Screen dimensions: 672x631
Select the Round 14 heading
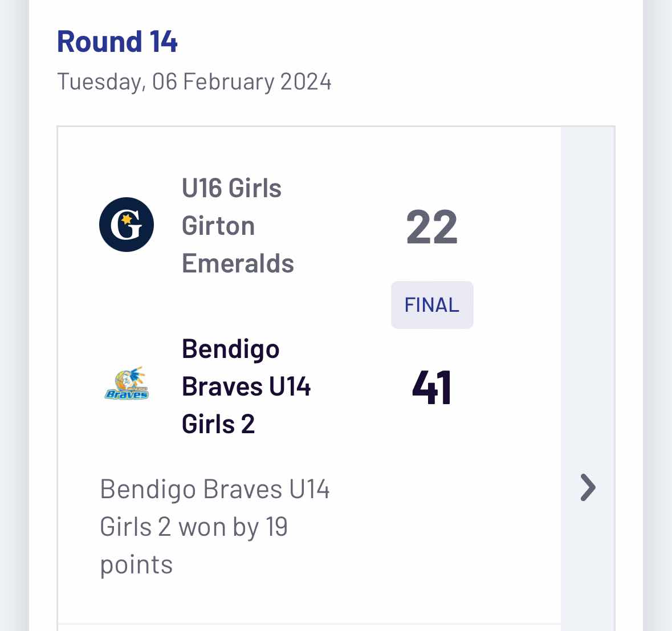(x=117, y=42)
